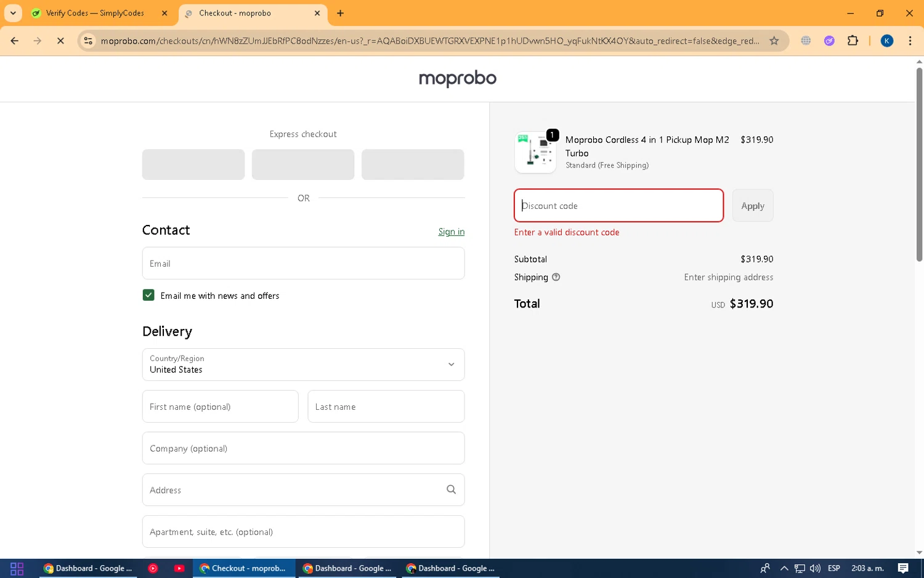Click ESP language indicator
The height and width of the screenshot is (578, 924).
(x=834, y=568)
